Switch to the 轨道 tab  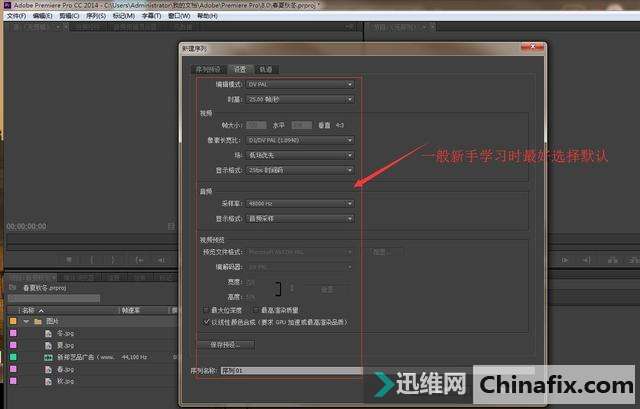(x=265, y=69)
